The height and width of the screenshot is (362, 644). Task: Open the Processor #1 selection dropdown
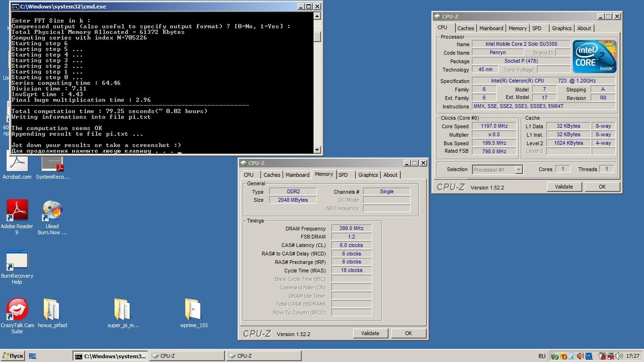(x=497, y=170)
